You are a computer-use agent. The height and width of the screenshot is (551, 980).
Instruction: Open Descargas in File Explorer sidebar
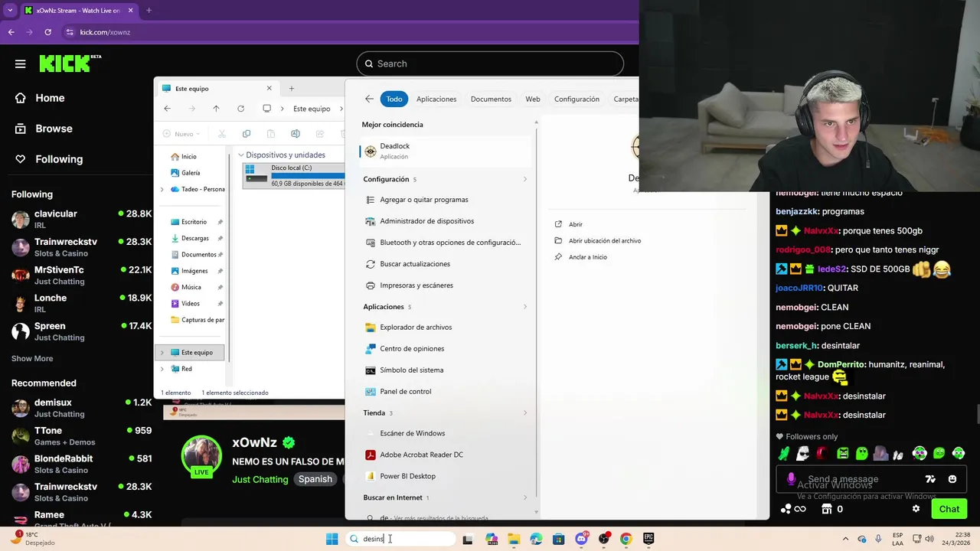click(194, 239)
